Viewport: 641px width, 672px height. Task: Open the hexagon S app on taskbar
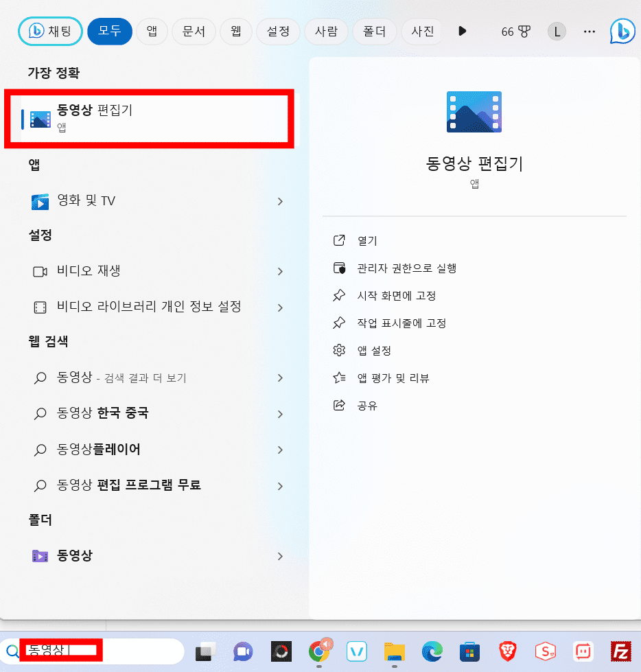tap(545, 651)
